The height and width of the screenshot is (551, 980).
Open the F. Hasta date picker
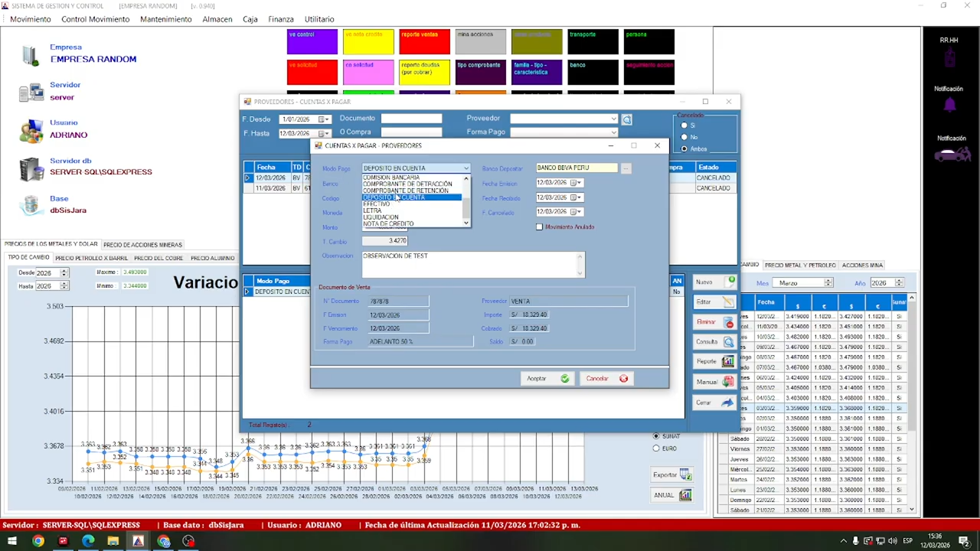(323, 133)
